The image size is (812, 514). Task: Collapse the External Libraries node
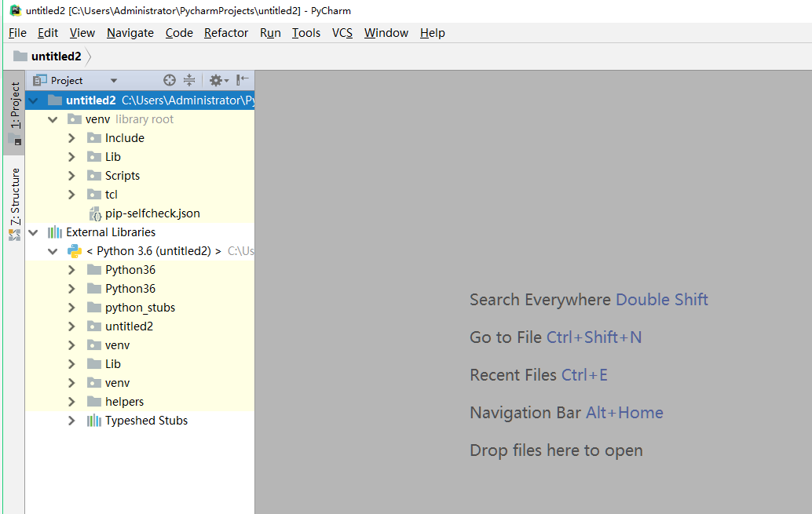(34, 232)
